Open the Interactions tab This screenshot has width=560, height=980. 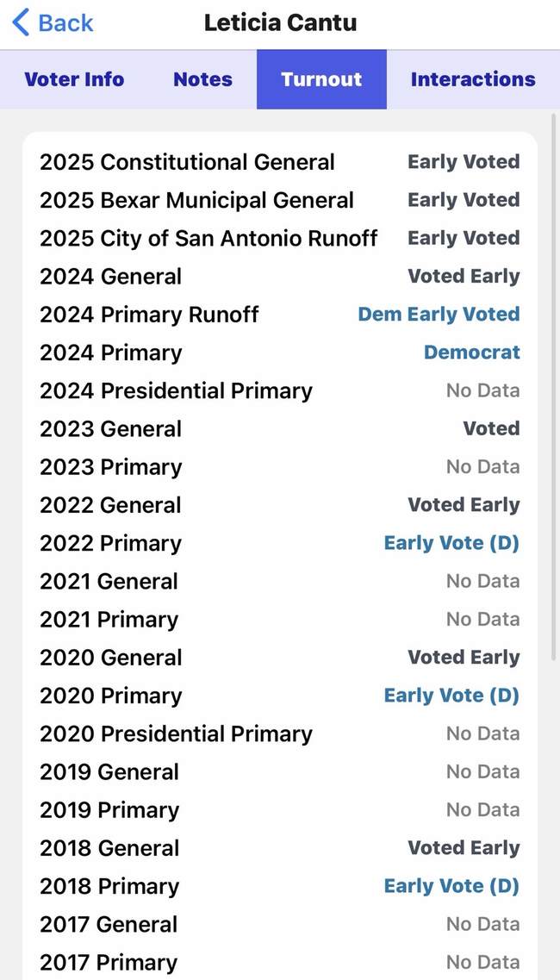tap(473, 79)
